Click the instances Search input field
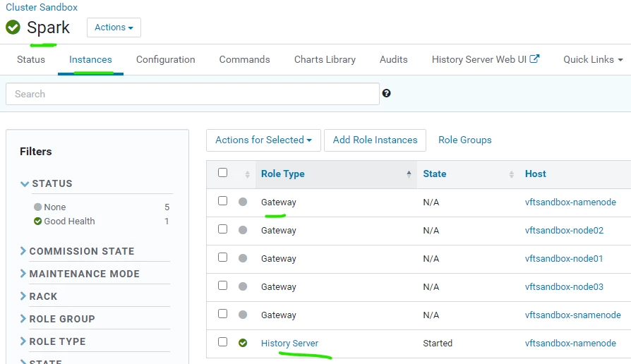 click(x=193, y=94)
